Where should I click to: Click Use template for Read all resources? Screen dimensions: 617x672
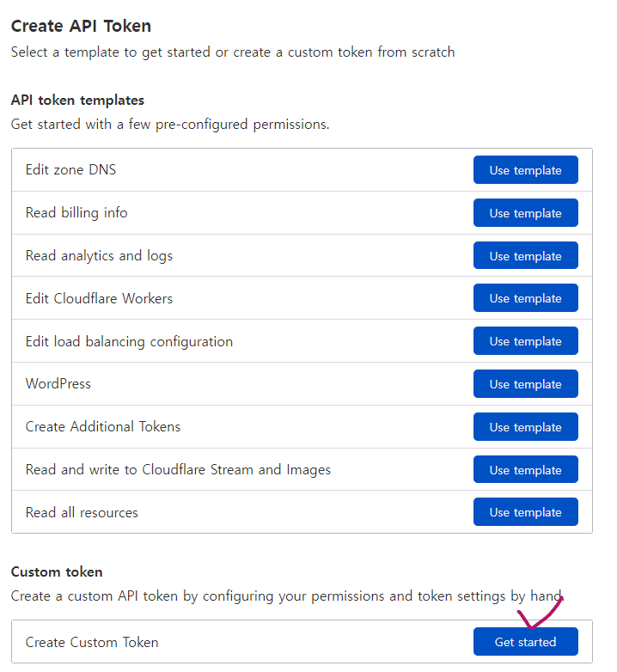point(525,512)
